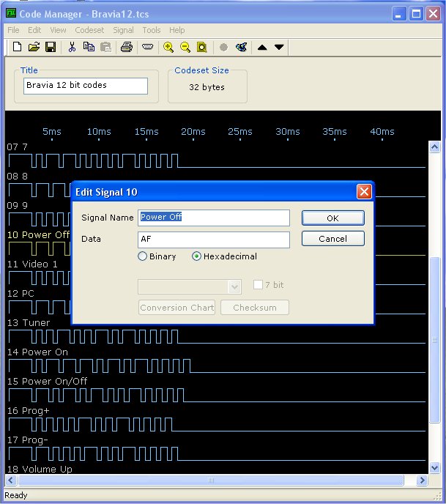Move the signal down with the arrow
The height and width of the screenshot is (504, 446).
[279, 48]
